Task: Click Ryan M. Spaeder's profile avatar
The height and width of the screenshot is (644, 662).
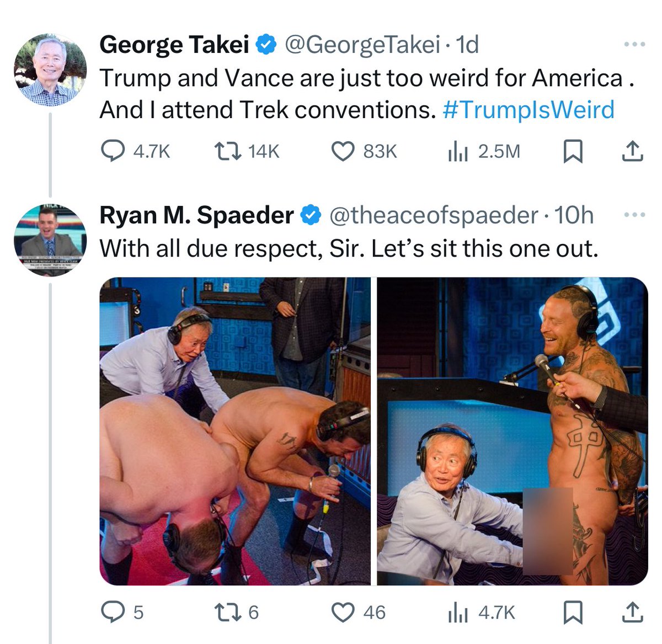Action: point(50,240)
